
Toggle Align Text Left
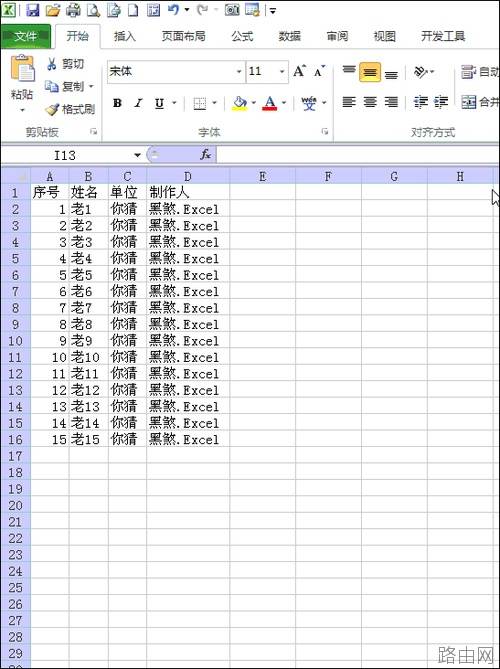pyautogui.click(x=349, y=102)
